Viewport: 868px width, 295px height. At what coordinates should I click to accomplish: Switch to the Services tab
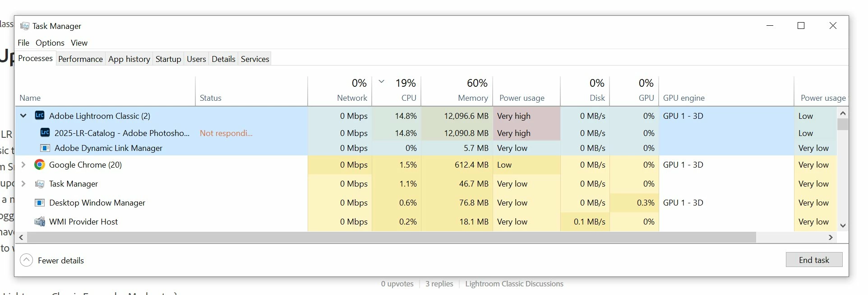(x=255, y=59)
